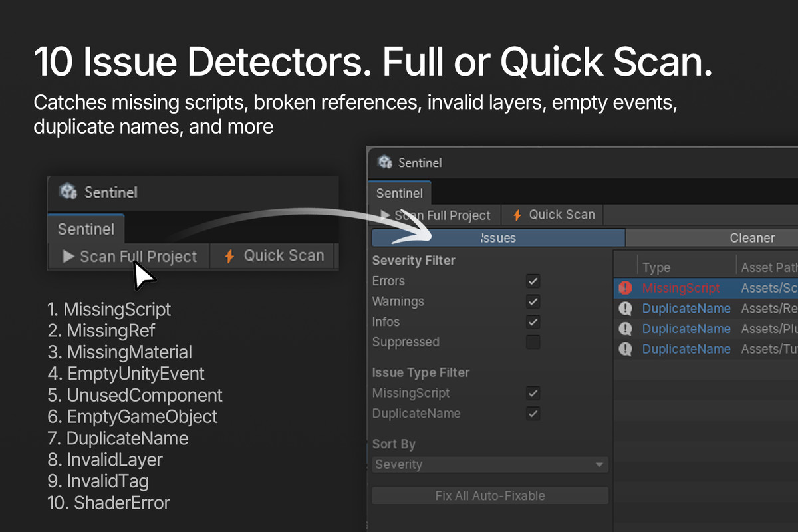This screenshot has width=798, height=532.
Task: Select the red MissingScript issue row text
Action: (681, 288)
